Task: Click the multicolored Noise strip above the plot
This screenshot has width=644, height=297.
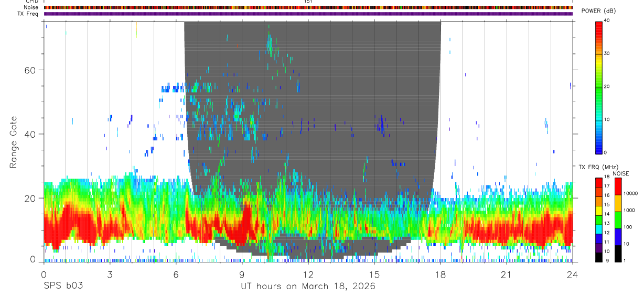Action: point(308,7)
